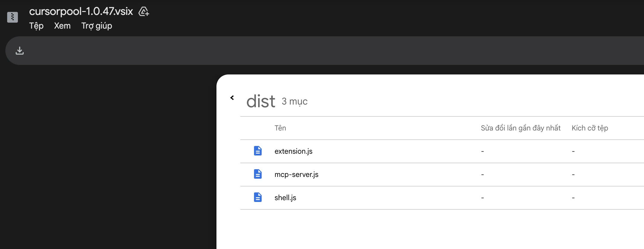The height and width of the screenshot is (249, 644).
Task: Click the 3 mục item count label
Action: [295, 102]
